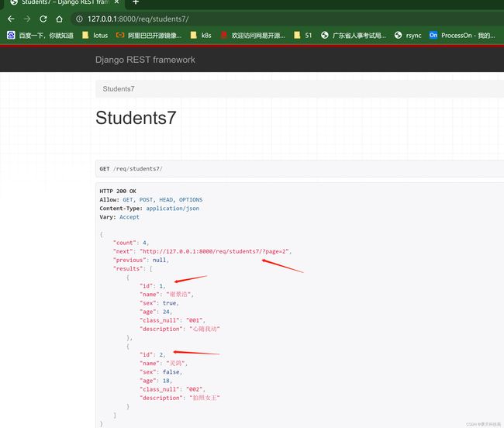The image size is (504, 428).
Task: Click the "sex": true line
Action: 159,303
